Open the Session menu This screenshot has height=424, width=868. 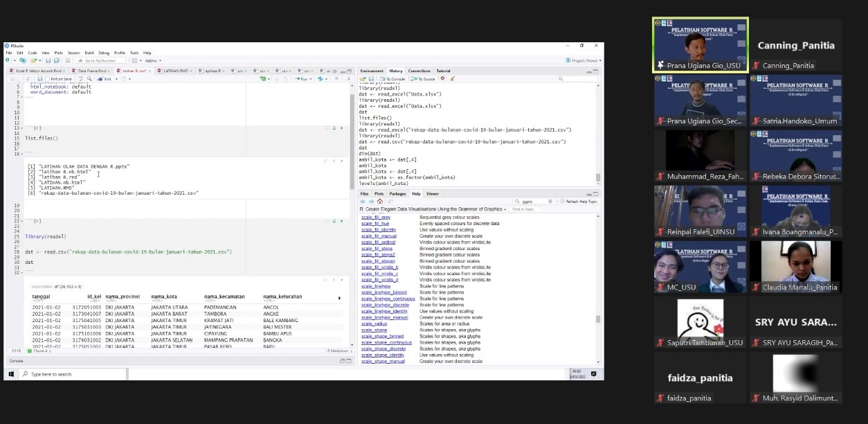[73, 53]
